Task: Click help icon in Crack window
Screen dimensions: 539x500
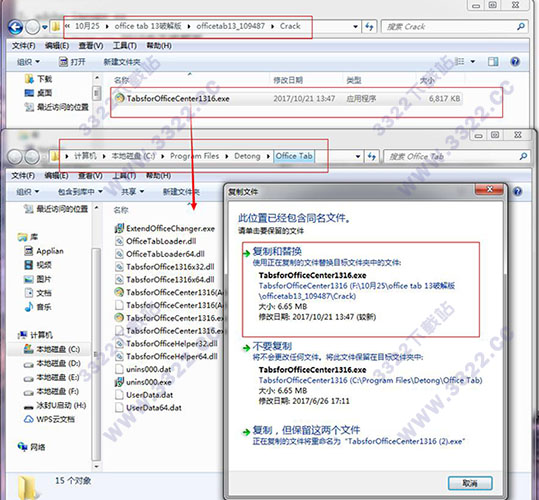Action: pyautogui.click(x=515, y=62)
